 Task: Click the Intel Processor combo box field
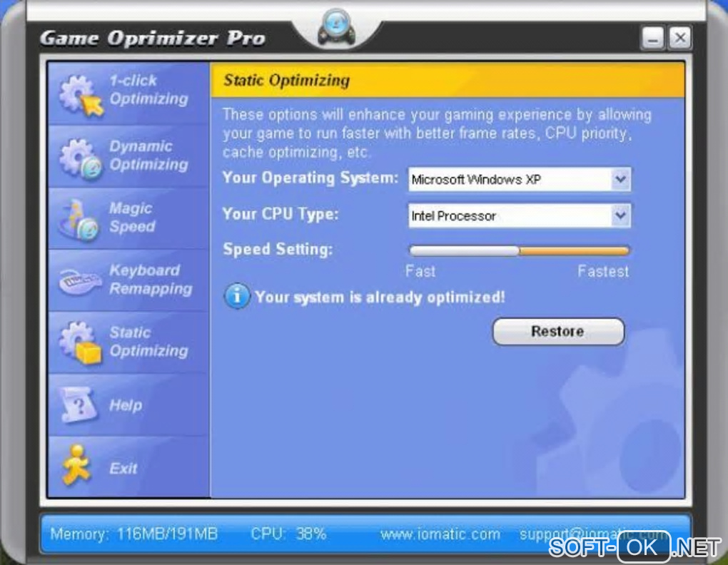520,215
